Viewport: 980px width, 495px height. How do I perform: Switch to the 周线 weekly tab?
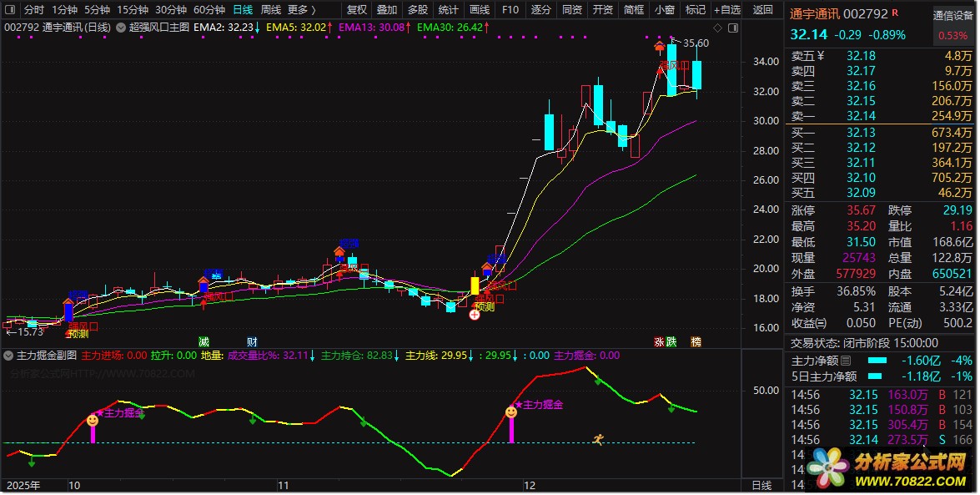(x=270, y=10)
